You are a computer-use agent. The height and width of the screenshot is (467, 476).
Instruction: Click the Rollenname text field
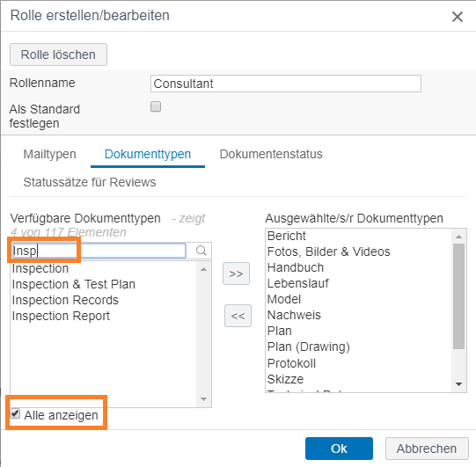[286, 84]
